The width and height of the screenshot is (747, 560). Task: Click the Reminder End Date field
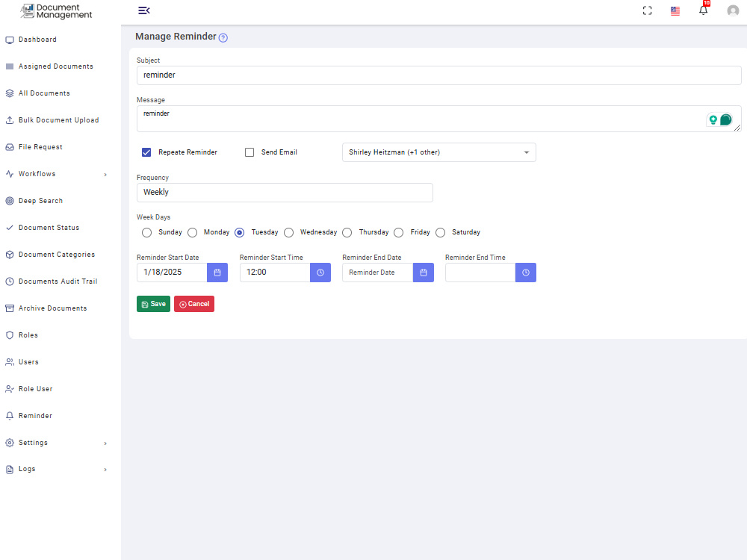tap(377, 273)
